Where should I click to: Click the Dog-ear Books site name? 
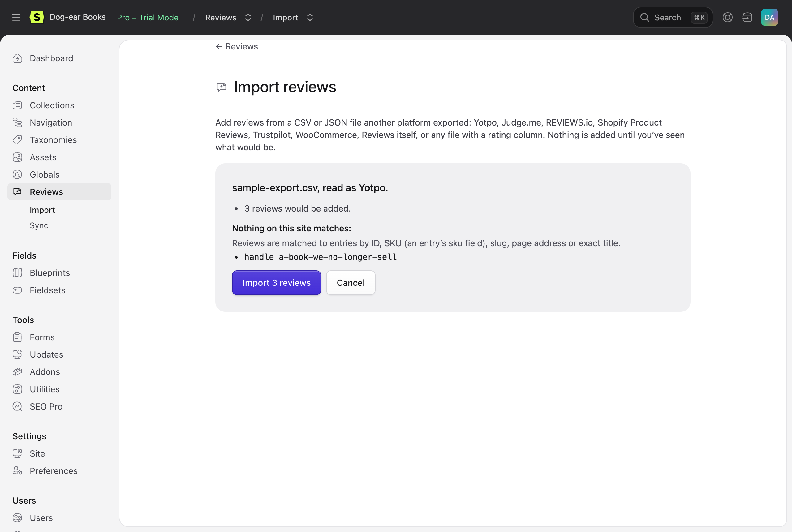click(77, 17)
